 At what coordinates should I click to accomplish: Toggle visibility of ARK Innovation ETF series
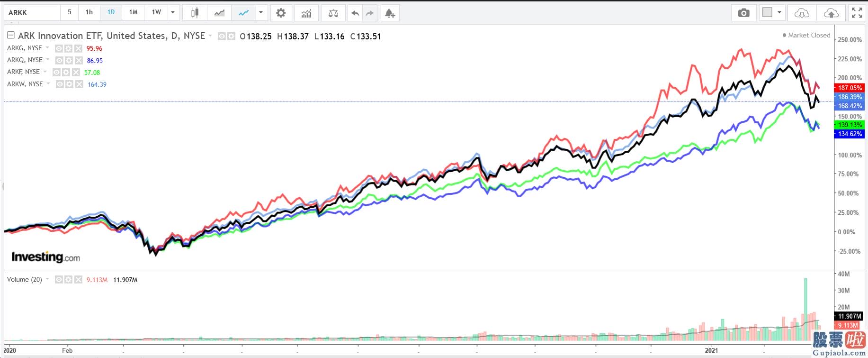pyautogui.click(x=222, y=36)
